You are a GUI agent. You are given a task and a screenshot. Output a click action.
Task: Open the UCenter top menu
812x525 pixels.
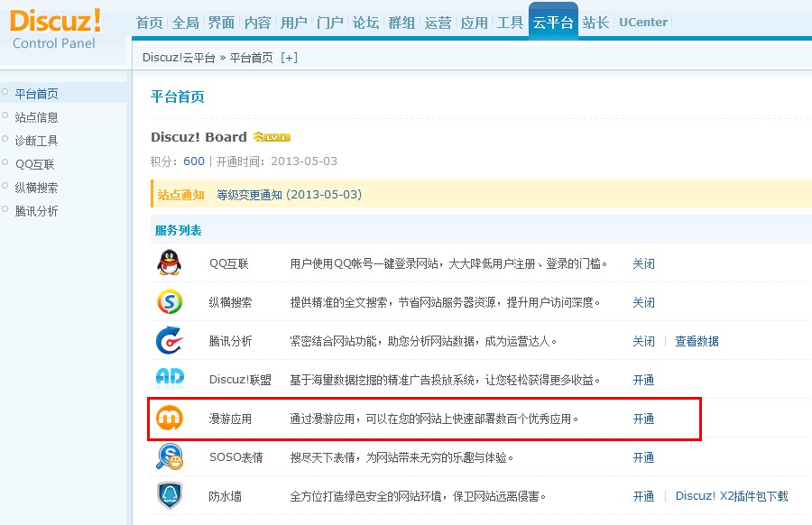643,23
